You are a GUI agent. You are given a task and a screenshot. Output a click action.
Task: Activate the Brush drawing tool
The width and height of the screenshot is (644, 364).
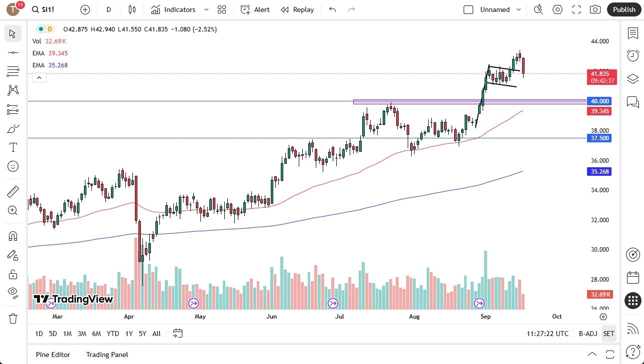point(12,128)
